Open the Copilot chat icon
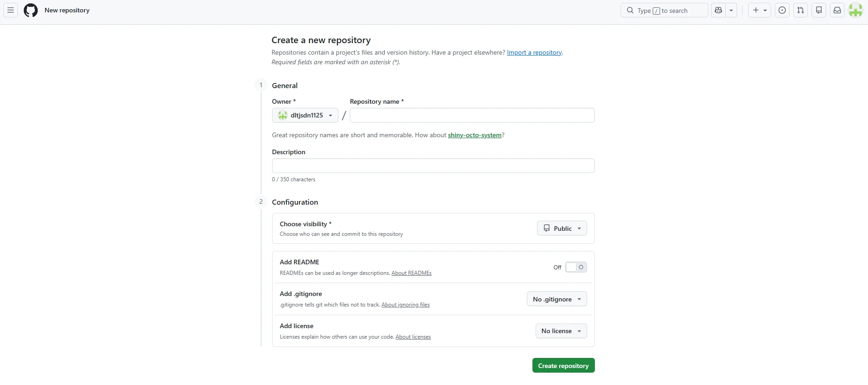This screenshot has width=868, height=385. coord(718,10)
